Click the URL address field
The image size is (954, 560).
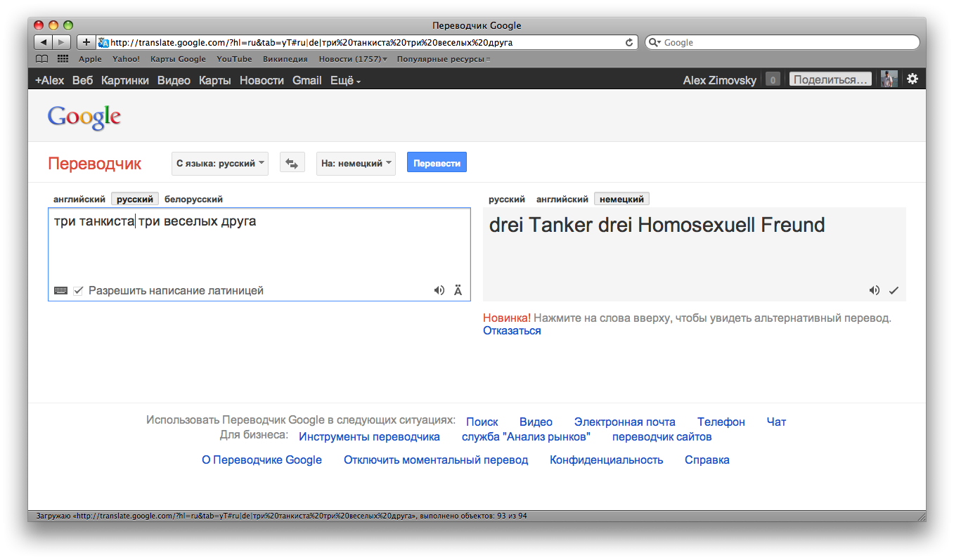tap(366, 42)
